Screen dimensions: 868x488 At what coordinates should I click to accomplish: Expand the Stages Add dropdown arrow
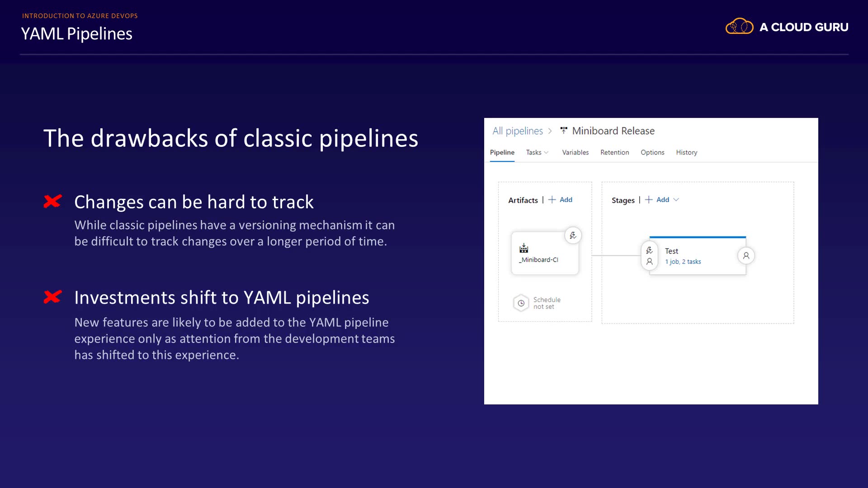676,200
